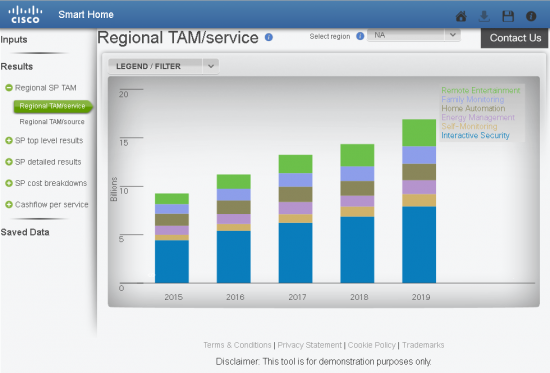Open Cookie Policy link

tap(371, 345)
